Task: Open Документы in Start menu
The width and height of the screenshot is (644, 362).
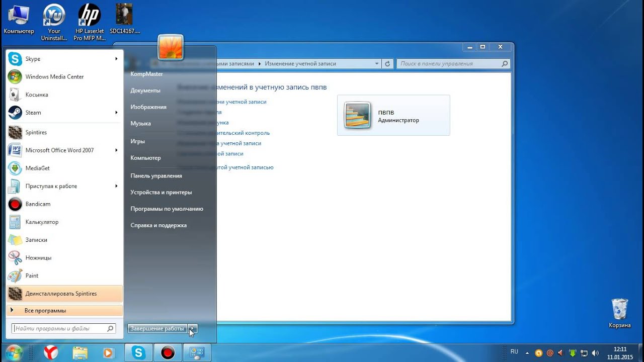Action: (x=145, y=90)
